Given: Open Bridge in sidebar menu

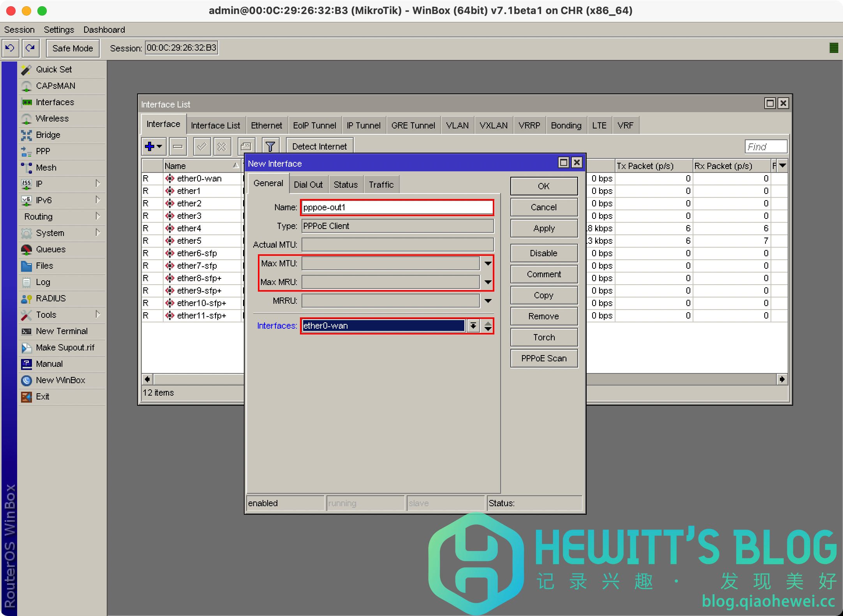Looking at the screenshot, I should [48, 135].
